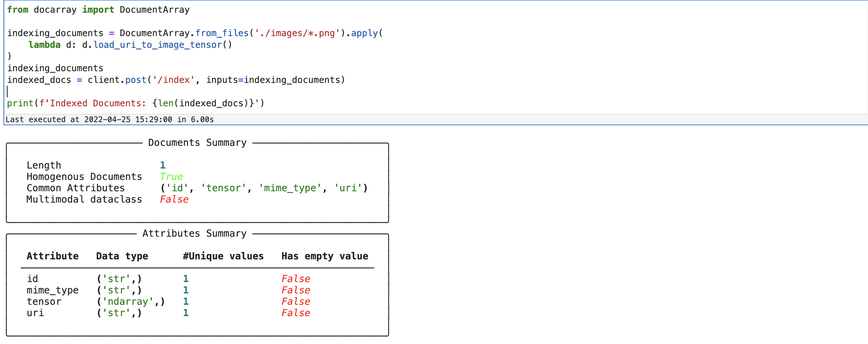Click the Attribute column header

53,256
